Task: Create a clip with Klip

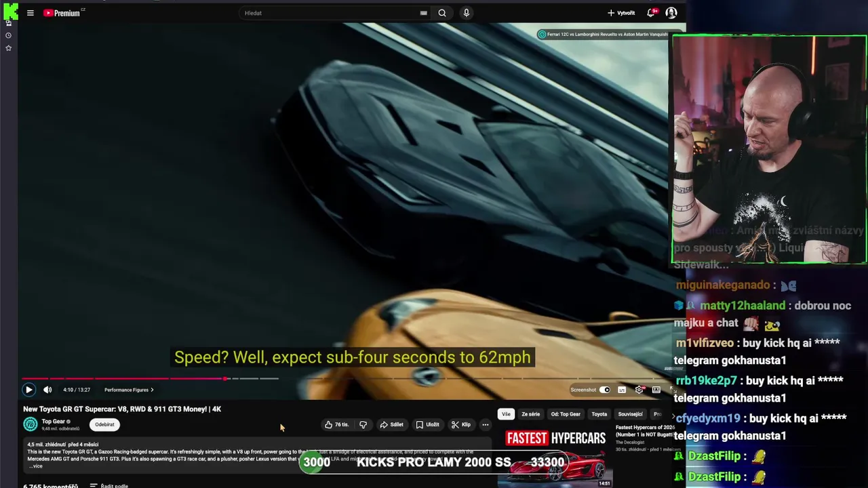Action: pos(461,425)
